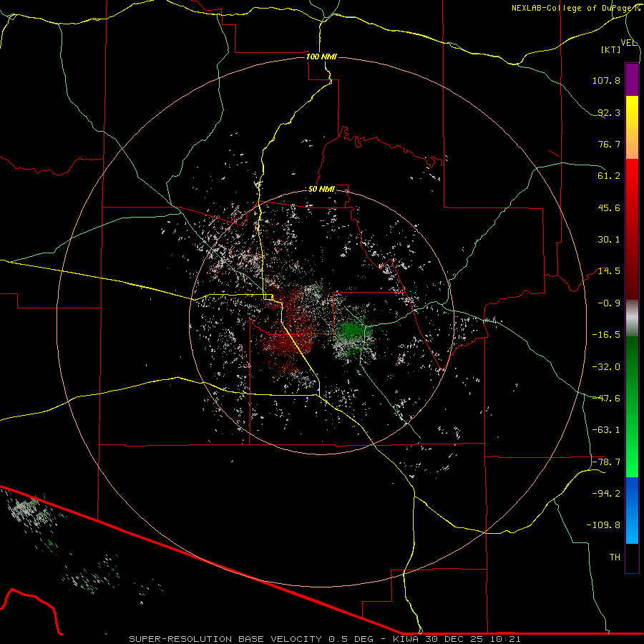Click the blue segment of the color bar
Image resolution: width=644 pixels, height=644 pixels.
point(632,510)
